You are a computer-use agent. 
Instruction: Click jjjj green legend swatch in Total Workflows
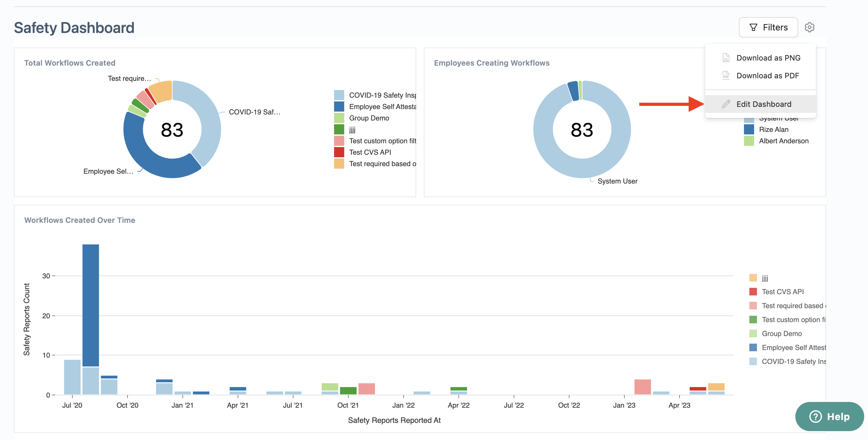click(339, 130)
